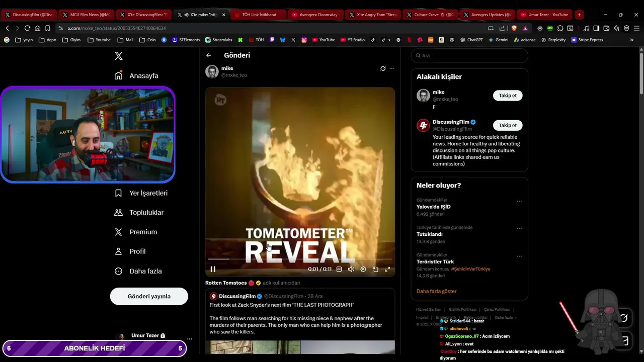Switch to Avengers: Doomsday YouTube tab
The image size is (644, 362).
(316, 15)
